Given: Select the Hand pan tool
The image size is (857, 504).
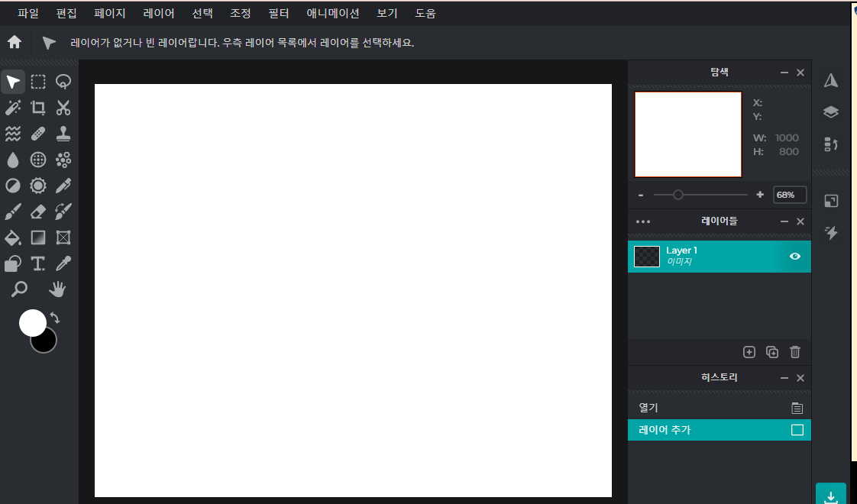Looking at the screenshot, I should point(57,289).
